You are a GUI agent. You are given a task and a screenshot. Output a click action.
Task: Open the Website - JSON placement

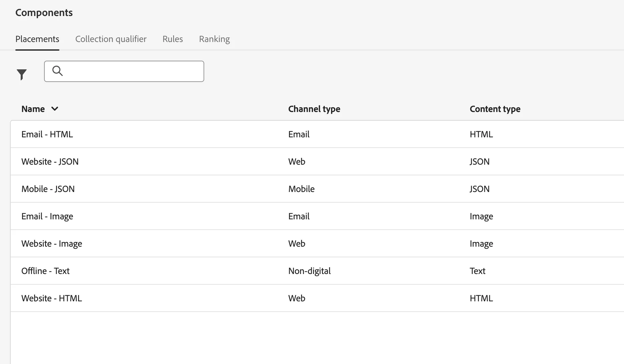point(50,161)
